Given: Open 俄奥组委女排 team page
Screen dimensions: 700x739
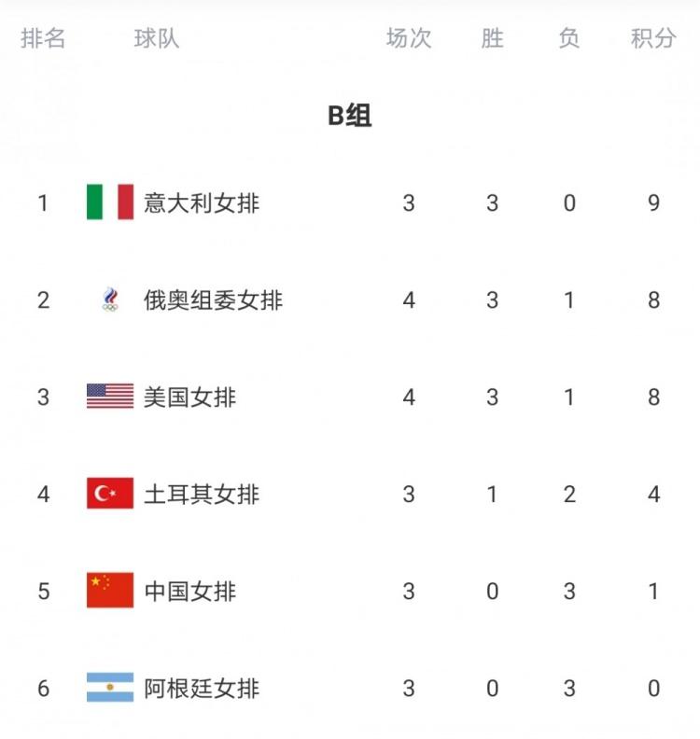Looking at the screenshot, I should [213, 300].
